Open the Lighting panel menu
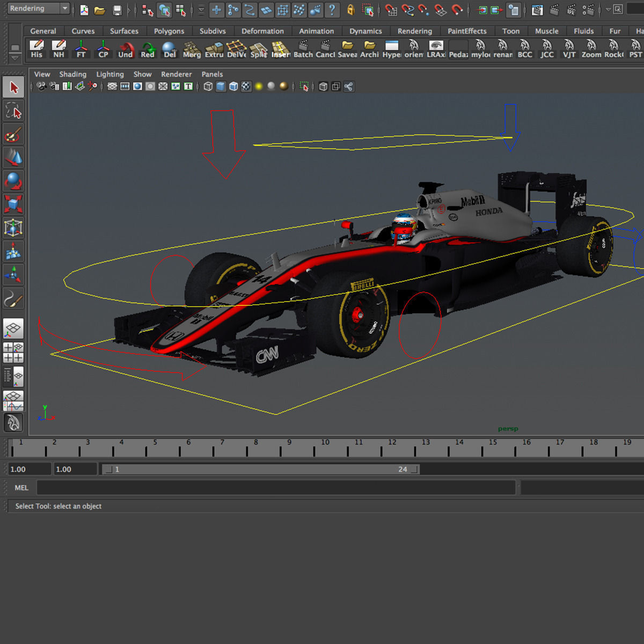Viewport: 644px width, 644px height. (110, 74)
